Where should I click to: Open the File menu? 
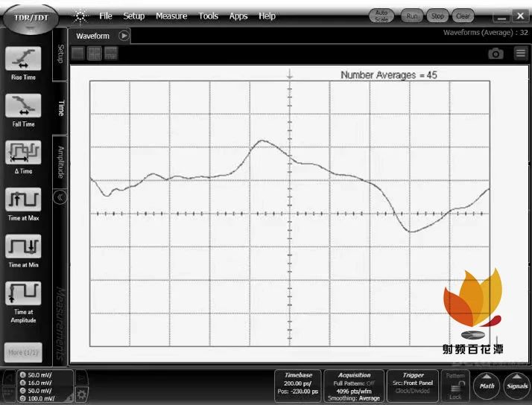coord(106,16)
